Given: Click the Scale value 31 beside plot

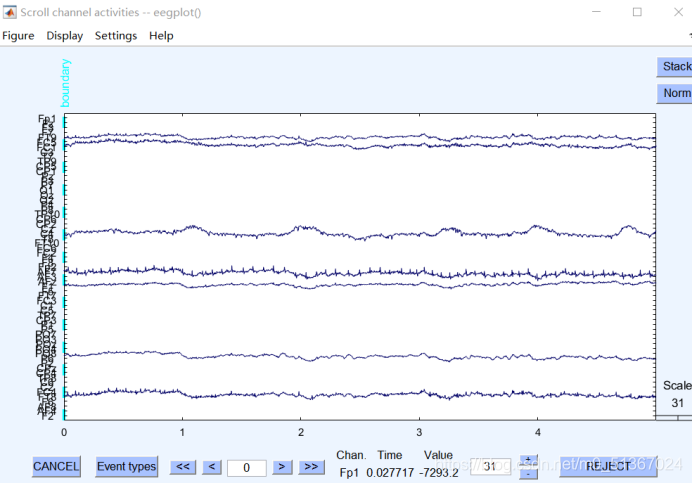Looking at the screenshot, I should tap(677, 403).
